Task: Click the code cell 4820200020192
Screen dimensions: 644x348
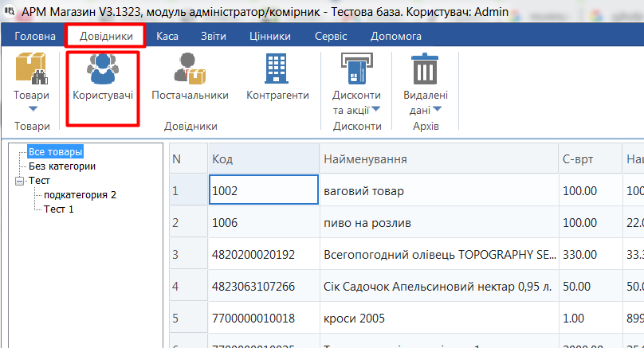Action: click(x=264, y=255)
